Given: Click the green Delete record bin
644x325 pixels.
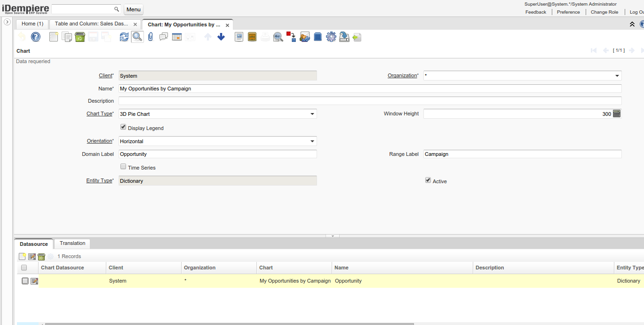Looking at the screenshot, I should pos(80,37).
